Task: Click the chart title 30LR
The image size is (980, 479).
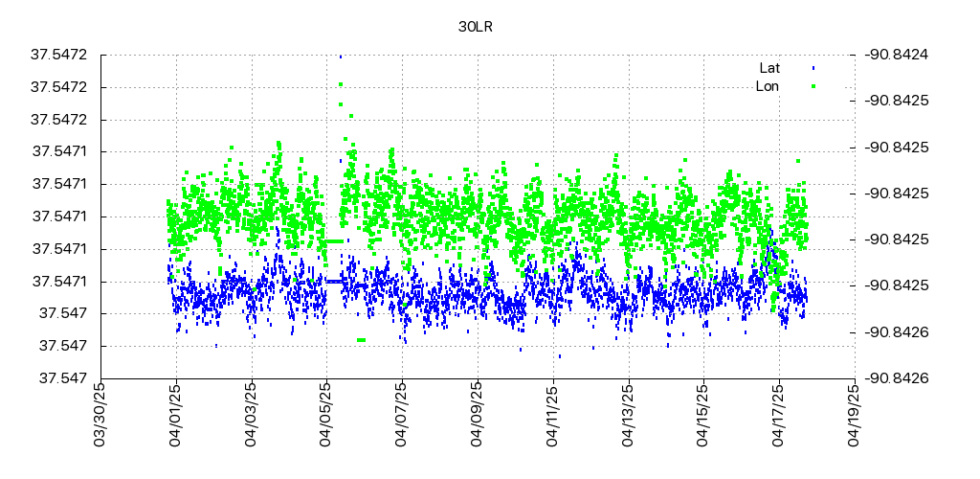Action: (476, 27)
